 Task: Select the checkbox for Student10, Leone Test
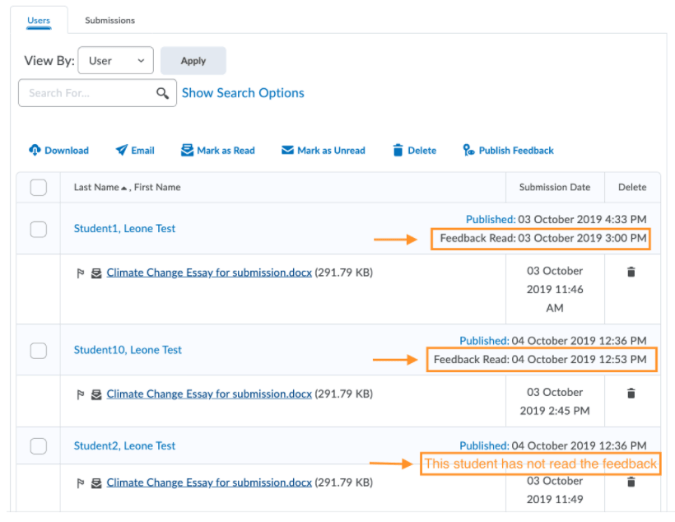click(x=38, y=351)
